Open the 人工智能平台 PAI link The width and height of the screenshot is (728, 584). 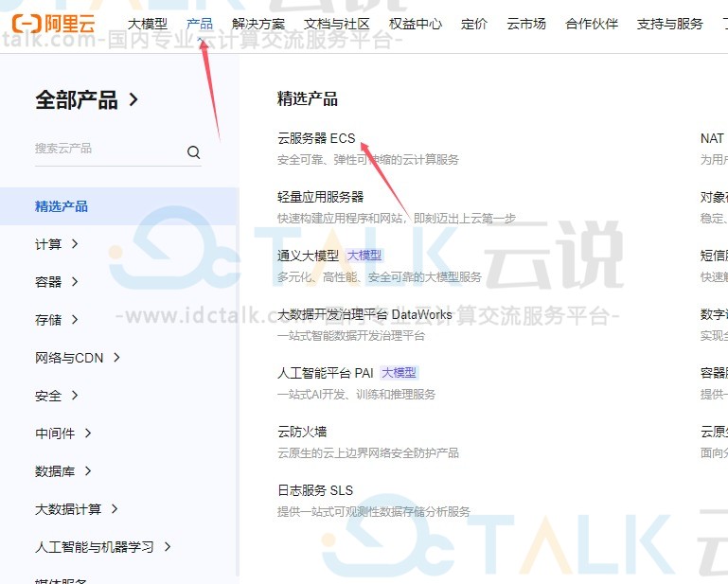click(x=326, y=373)
